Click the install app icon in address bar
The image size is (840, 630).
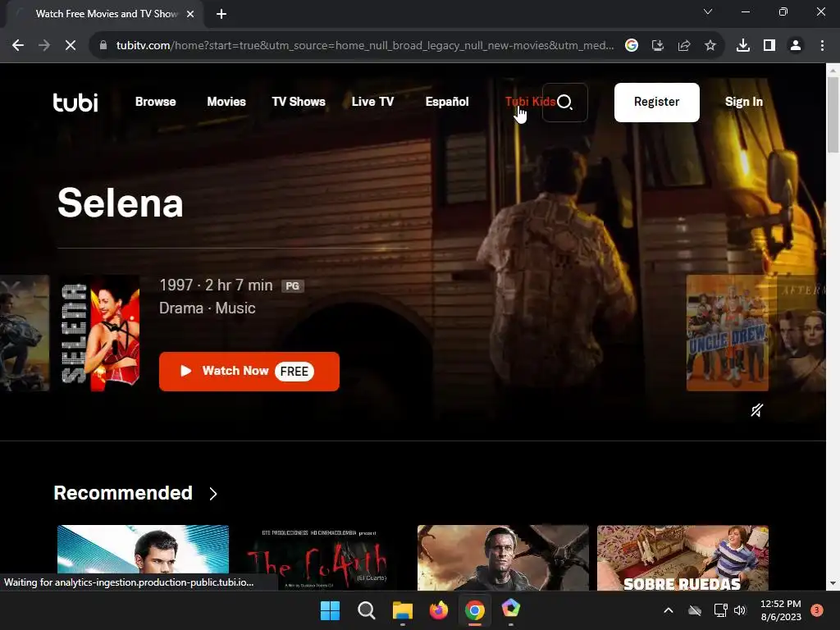click(x=658, y=46)
